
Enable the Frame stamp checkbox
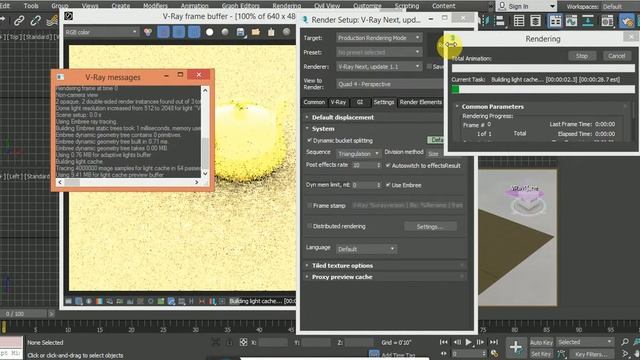click(309, 205)
